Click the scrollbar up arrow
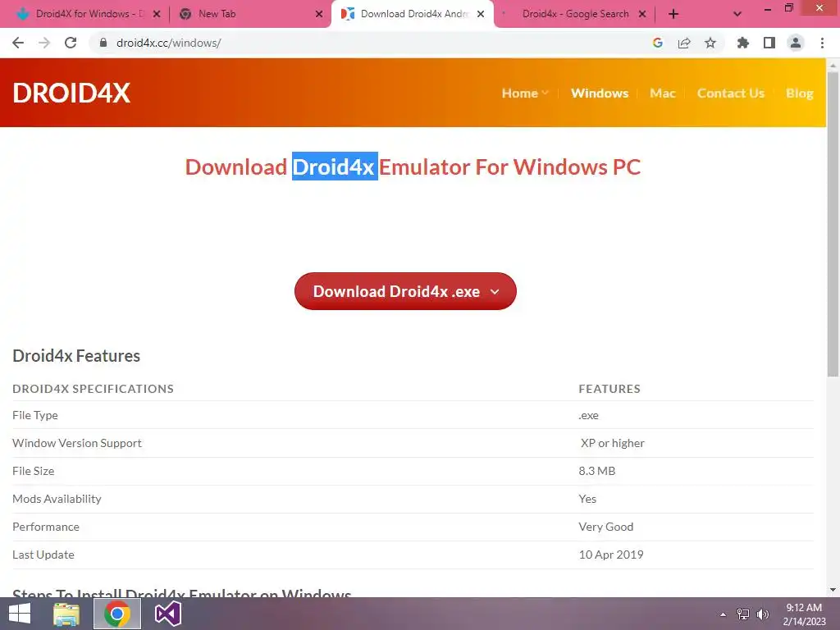The width and height of the screenshot is (840, 630). (x=833, y=65)
